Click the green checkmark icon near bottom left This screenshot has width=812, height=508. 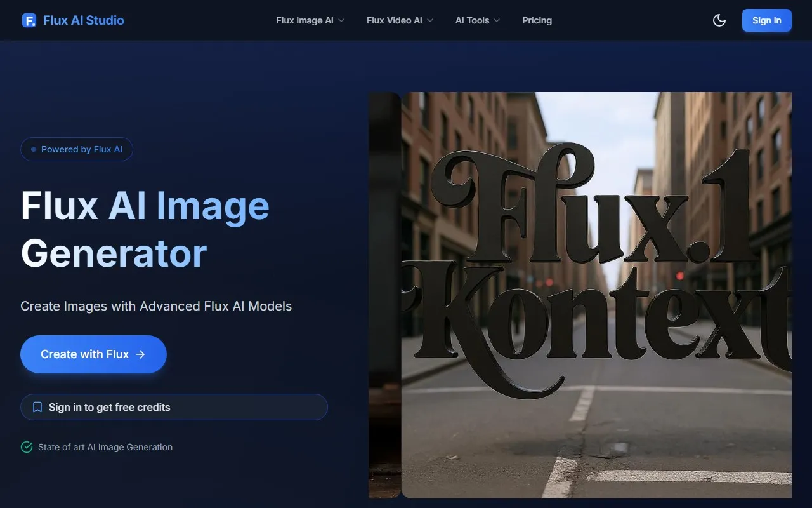click(26, 447)
